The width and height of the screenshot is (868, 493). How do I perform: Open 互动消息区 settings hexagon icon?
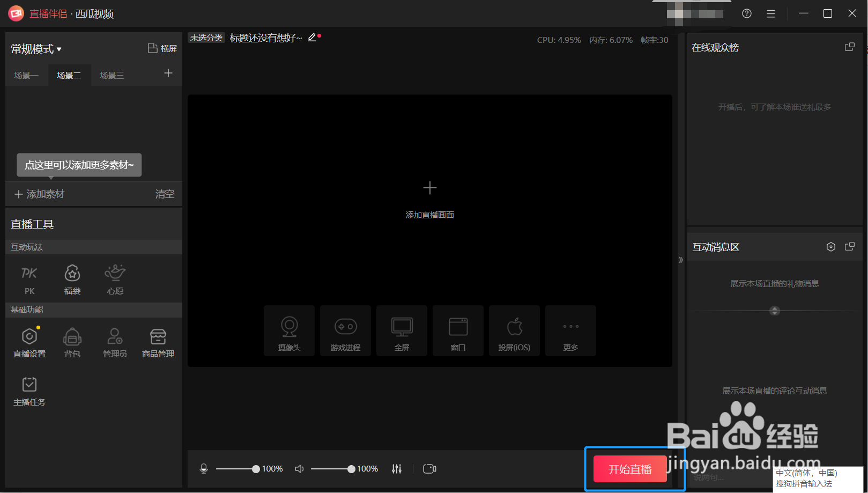(x=831, y=247)
